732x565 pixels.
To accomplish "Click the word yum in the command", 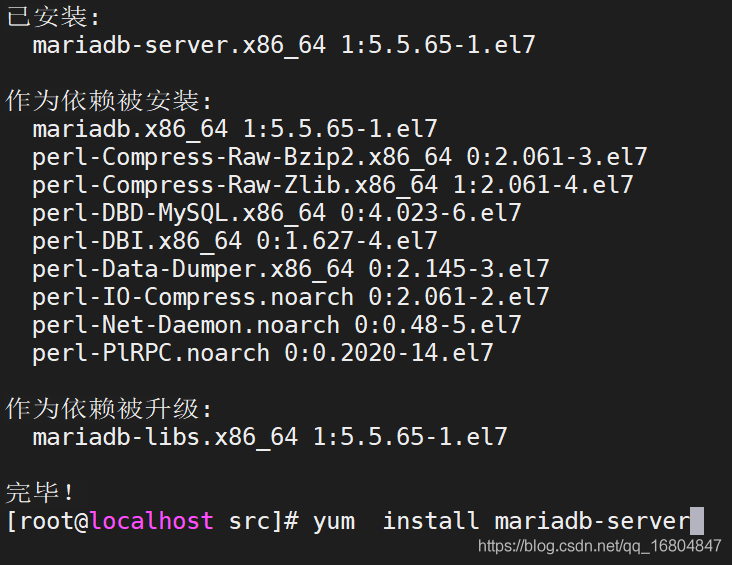I will click(333, 521).
